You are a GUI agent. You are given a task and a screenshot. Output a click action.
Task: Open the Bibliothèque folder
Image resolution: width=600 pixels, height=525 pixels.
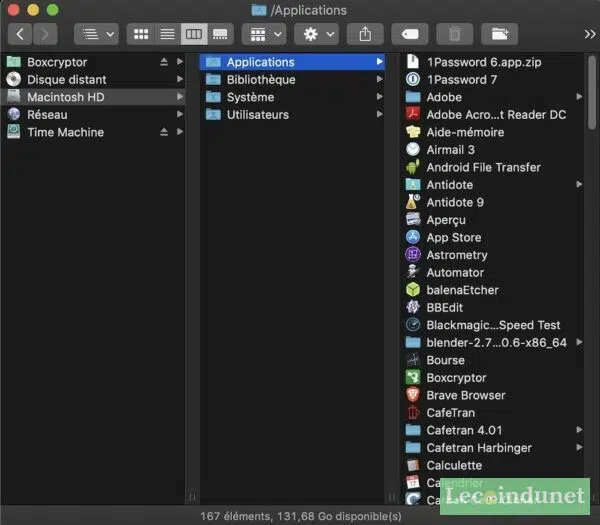coord(292,80)
